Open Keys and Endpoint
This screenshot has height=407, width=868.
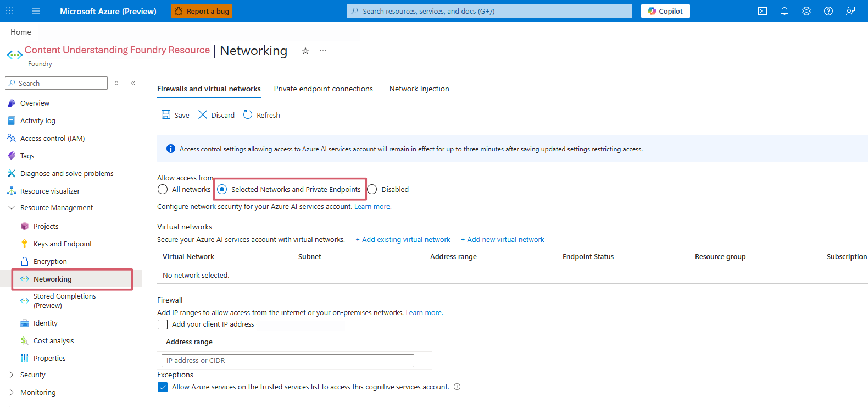[62, 244]
